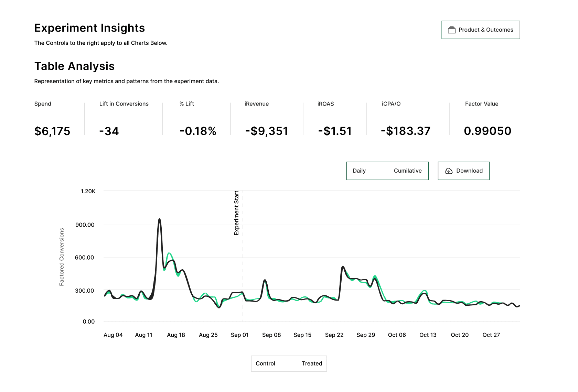The height and width of the screenshot is (392, 578).
Task: Click the Lift in Conversions value -34
Action: (109, 131)
